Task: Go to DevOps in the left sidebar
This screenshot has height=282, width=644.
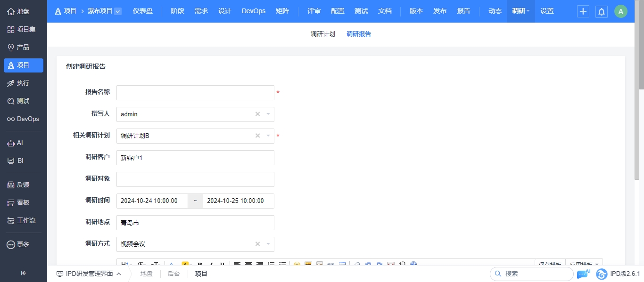Action: pyautogui.click(x=23, y=119)
